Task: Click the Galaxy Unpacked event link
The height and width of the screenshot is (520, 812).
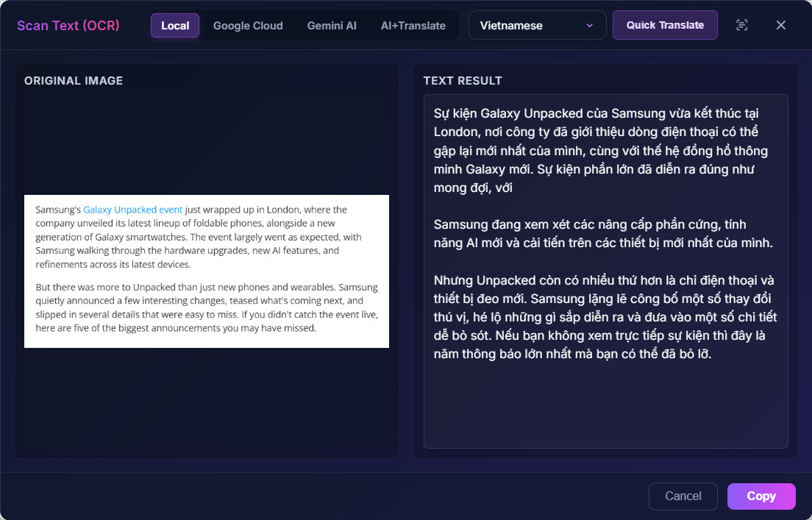Action: 132,210
